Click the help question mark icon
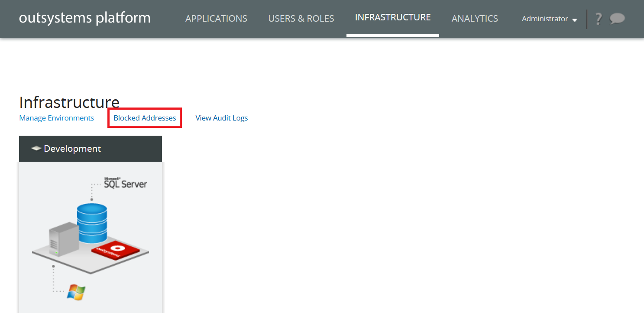 pyautogui.click(x=598, y=19)
